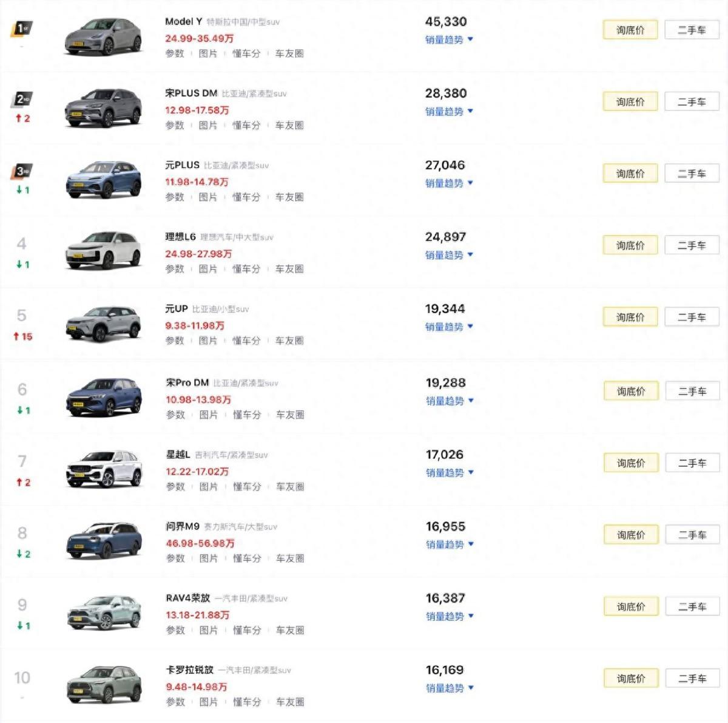Open 参数 link under 宋PLUS DM
The width and height of the screenshot is (728, 723).
pyautogui.click(x=175, y=125)
